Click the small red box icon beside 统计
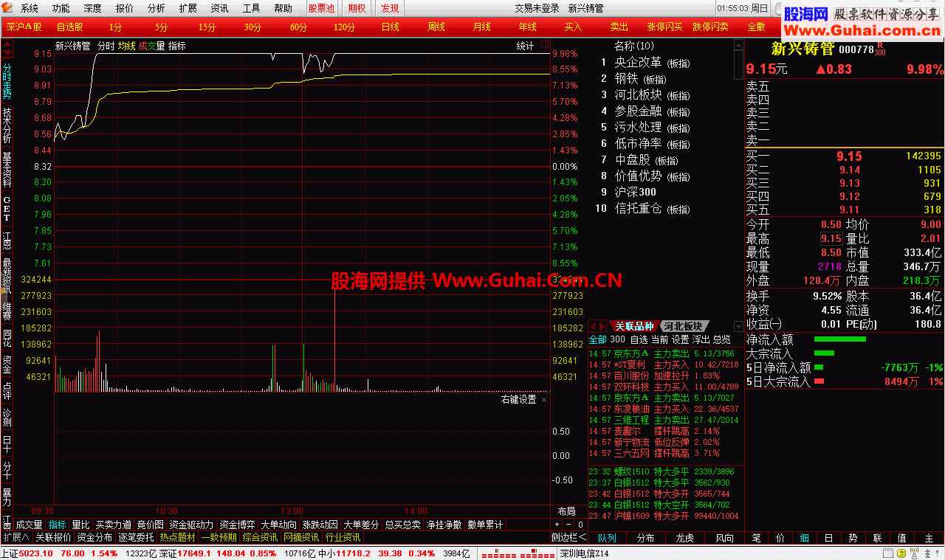The image size is (945, 560). pos(545,45)
